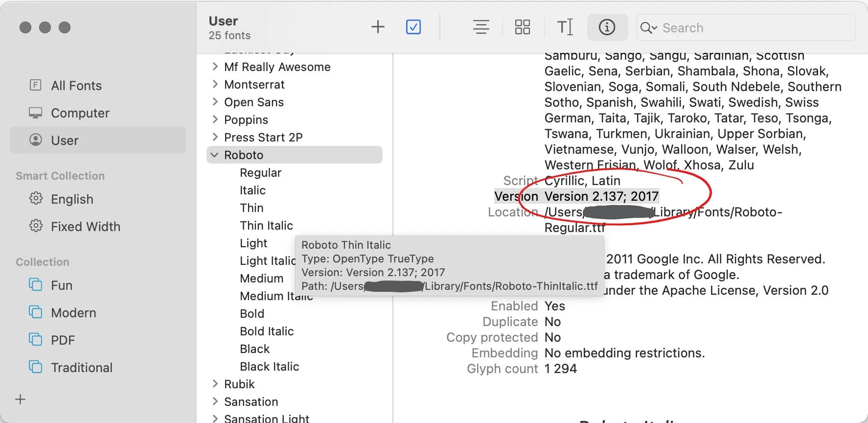Click the No embedding restrictions text
868x423 pixels.
(x=625, y=353)
